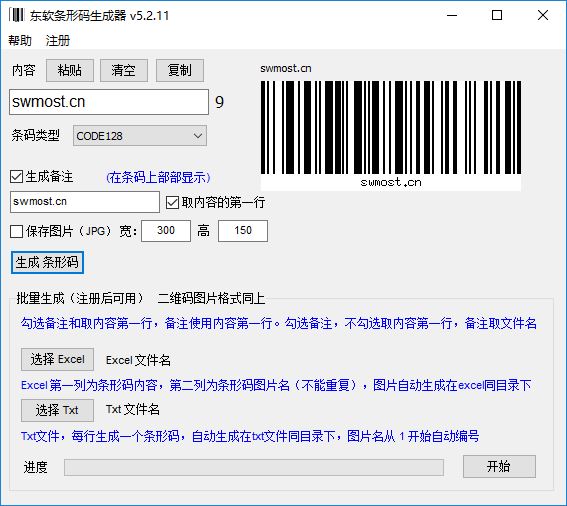Image resolution: width=567 pixels, height=506 pixels.
Task: Click the generated barcode preview image
Action: tap(391, 135)
